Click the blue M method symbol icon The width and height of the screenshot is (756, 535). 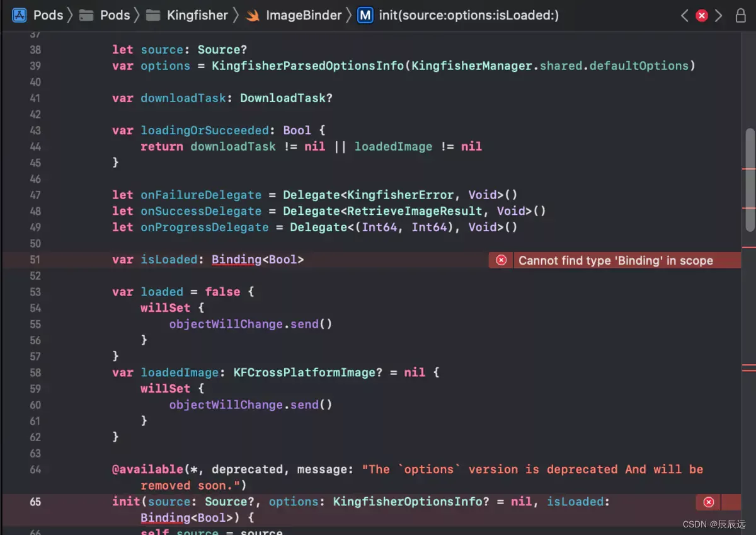click(365, 15)
